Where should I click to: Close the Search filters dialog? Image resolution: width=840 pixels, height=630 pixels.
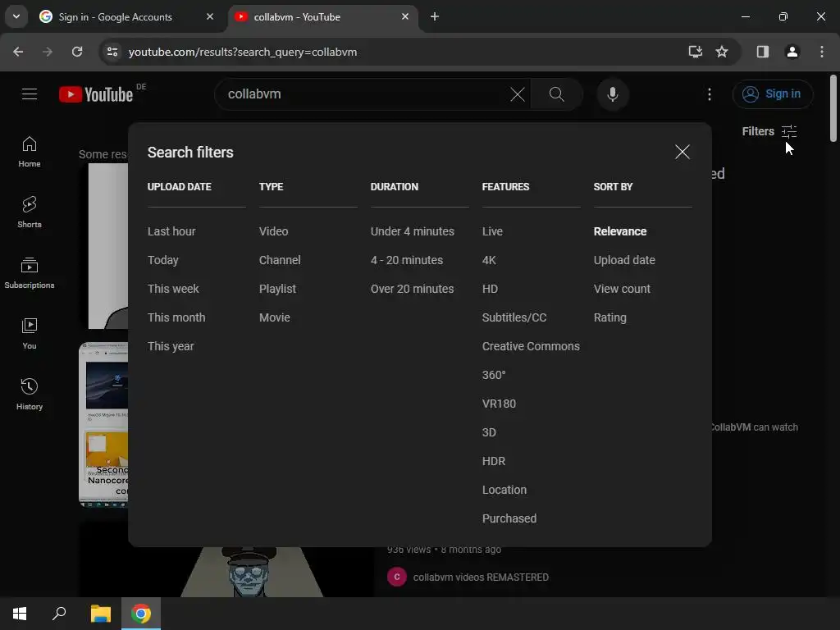pyautogui.click(x=682, y=152)
